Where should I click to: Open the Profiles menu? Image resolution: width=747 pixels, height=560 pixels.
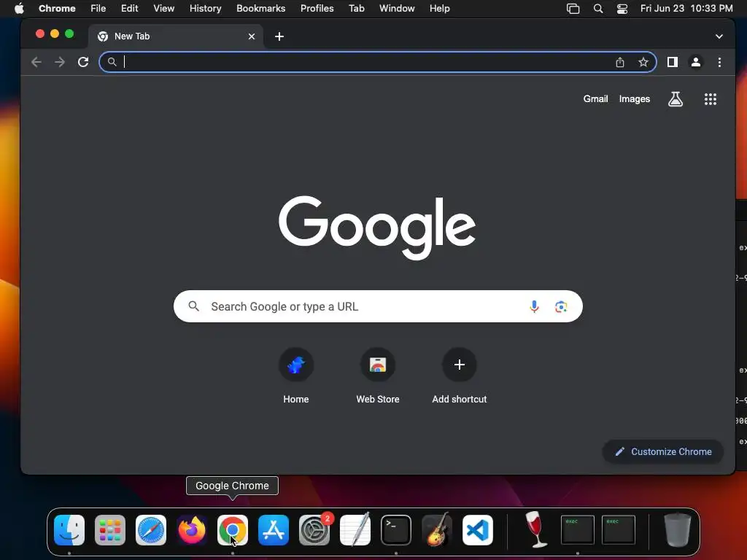point(317,9)
